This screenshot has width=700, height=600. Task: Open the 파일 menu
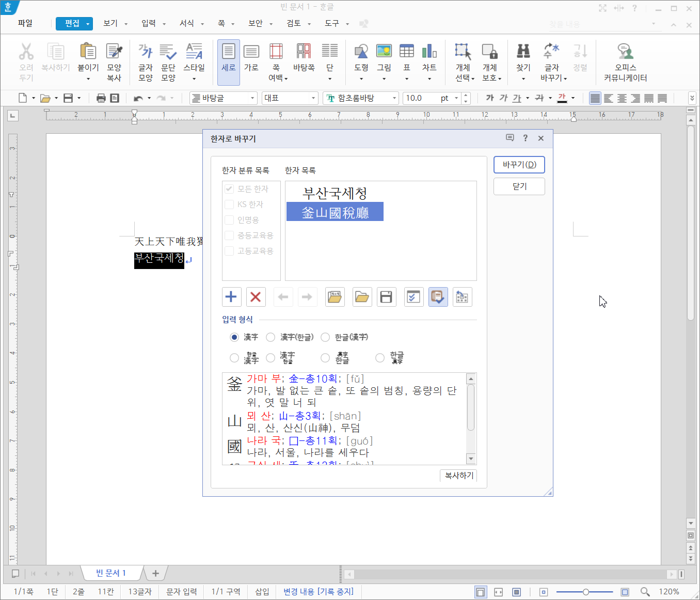click(x=25, y=23)
